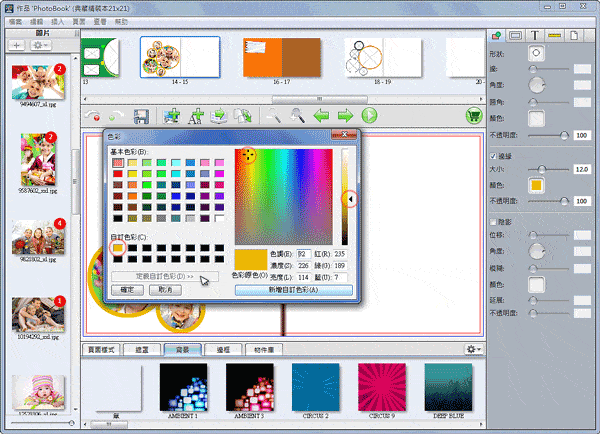Select the orange custom color swatch
The width and height of the screenshot is (600, 434).
click(117, 247)
